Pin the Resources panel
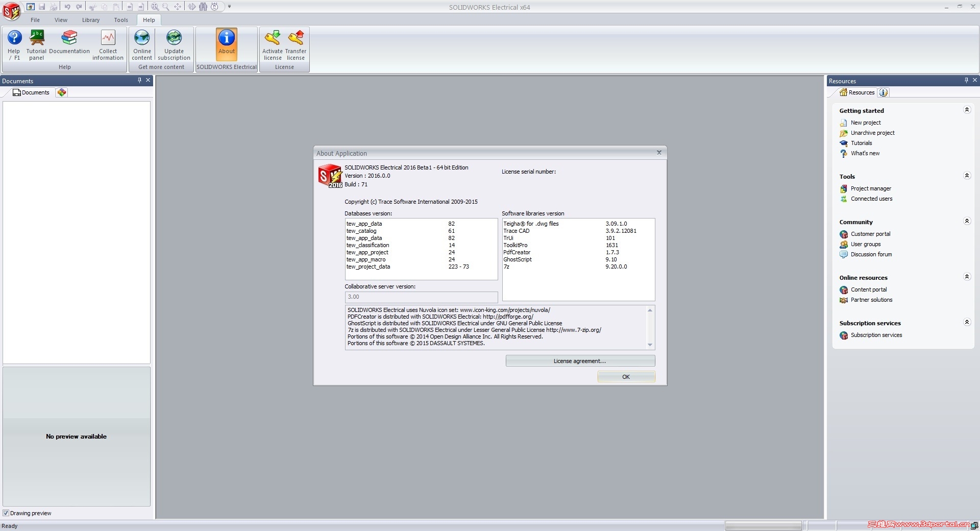The height and width of the screenshot is (531, 980). [x=966, y=80]
